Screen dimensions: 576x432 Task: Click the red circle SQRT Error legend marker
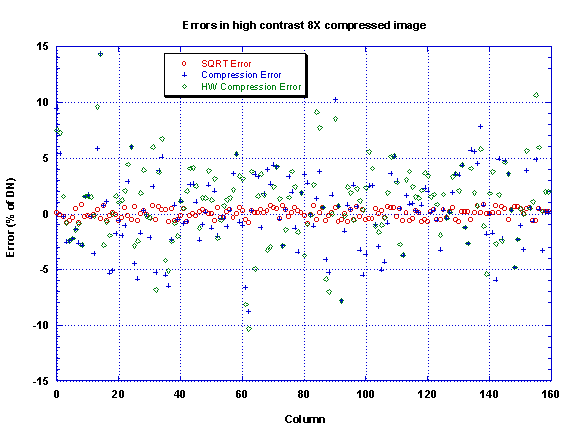click(x=184, y=64)
